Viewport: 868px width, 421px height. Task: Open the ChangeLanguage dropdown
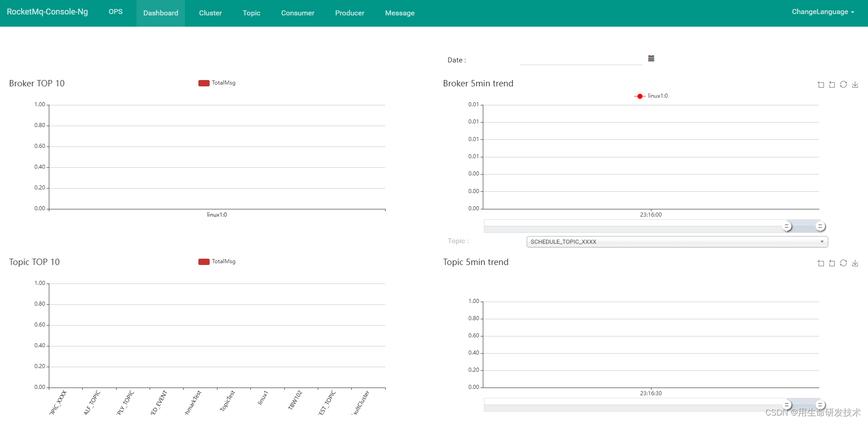823,12
